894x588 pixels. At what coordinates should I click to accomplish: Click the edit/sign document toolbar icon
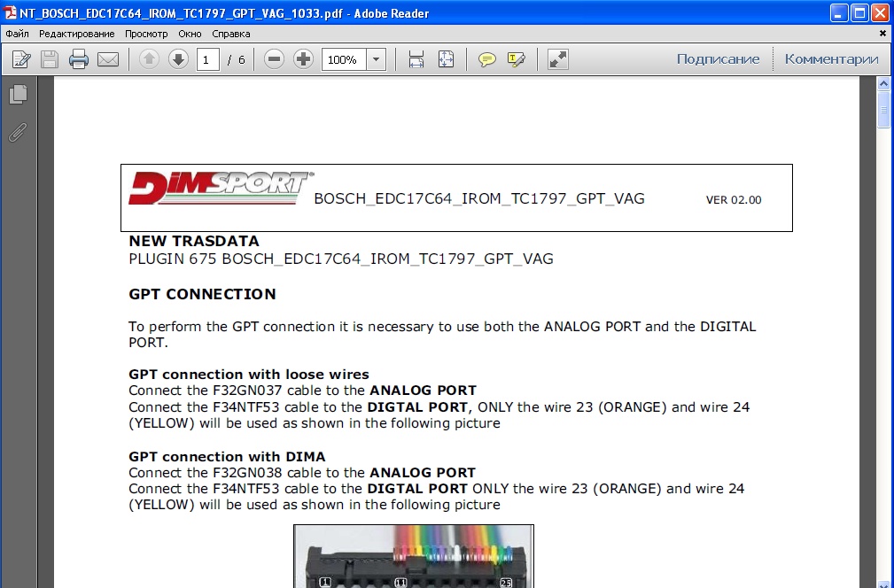click(21, 59)
